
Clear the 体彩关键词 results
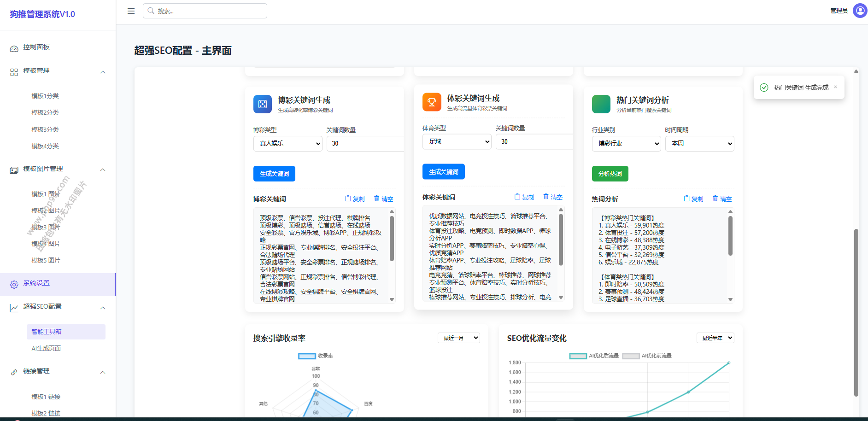pyautogui.click(x=552, y=197)
